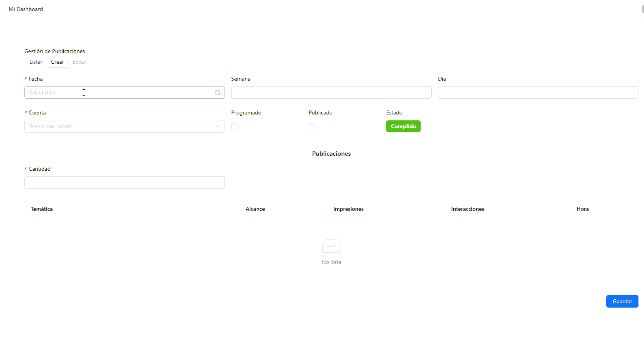Expand the Cuenta dropdown arrow

[218, 126]
